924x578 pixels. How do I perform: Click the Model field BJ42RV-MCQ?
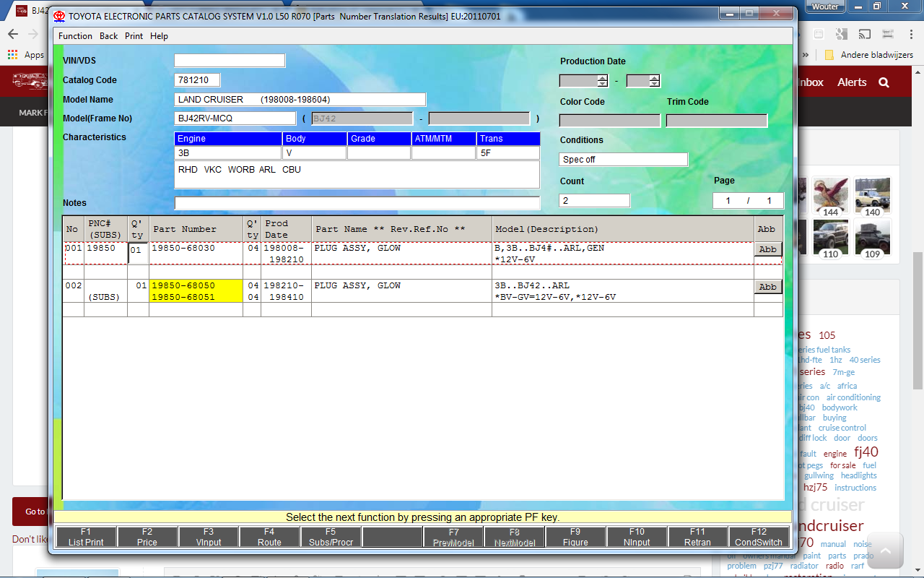coord(235,118)
